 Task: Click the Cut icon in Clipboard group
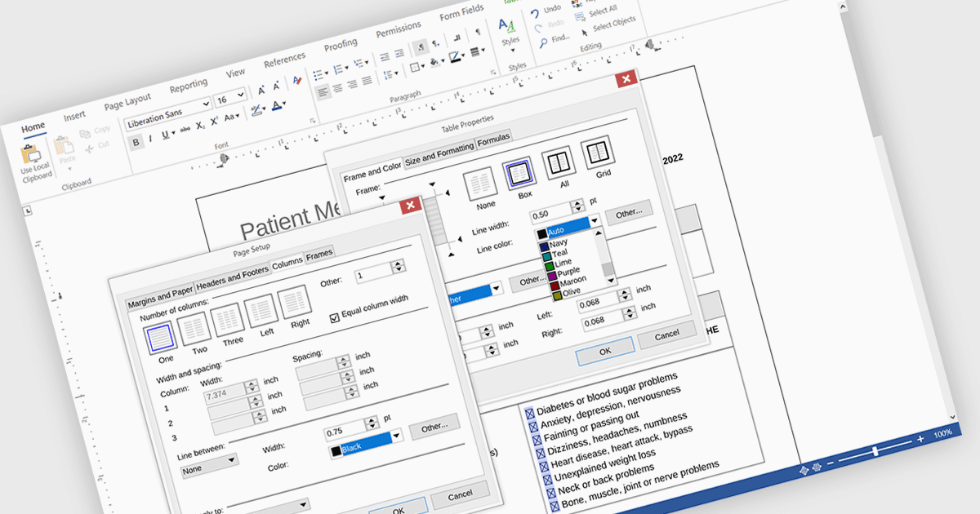click(88, 148)
